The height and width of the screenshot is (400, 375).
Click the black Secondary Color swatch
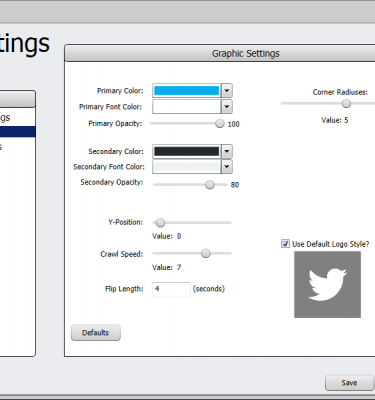187,151
